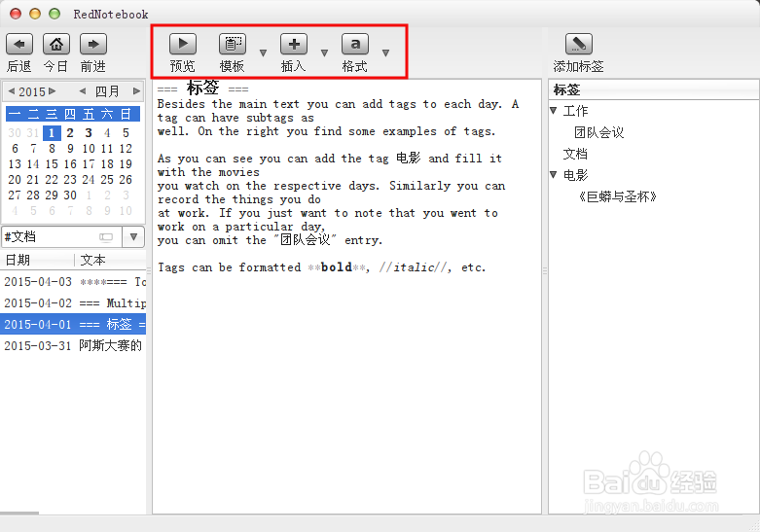Image resolution: width=760 pixels, height=532 pixels.
Task: Collapse the 电影 tag tree node
Action: (x=554, y=174)
